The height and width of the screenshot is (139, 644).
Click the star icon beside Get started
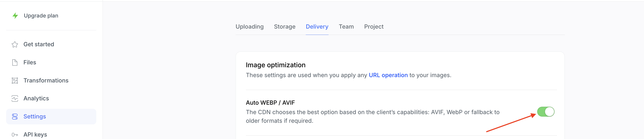tap(15, 44)
